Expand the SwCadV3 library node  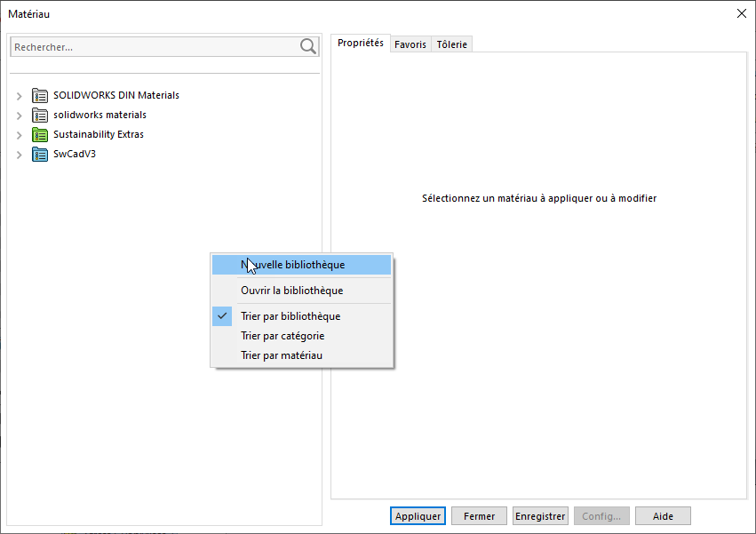[x=20, y=155]
